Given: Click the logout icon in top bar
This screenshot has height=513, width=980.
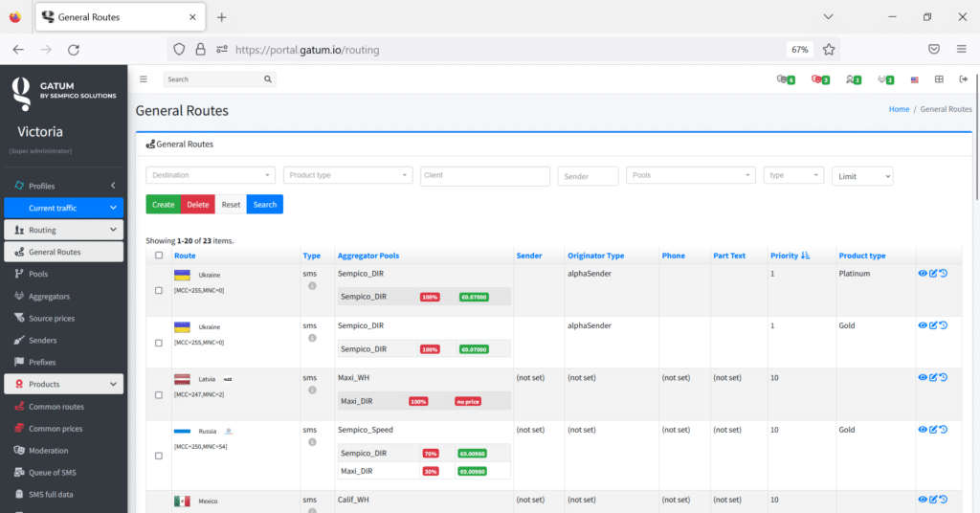Looking at the screenshot, I should [963, 79].
